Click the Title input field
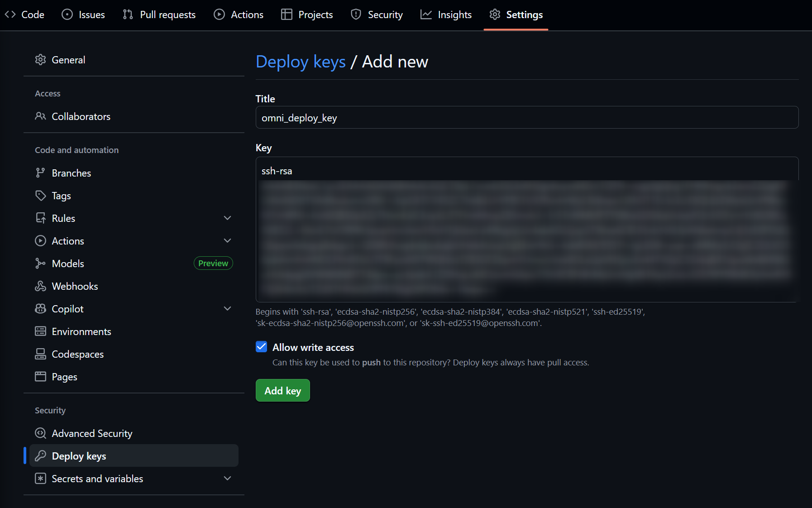 tap(527, 117)
